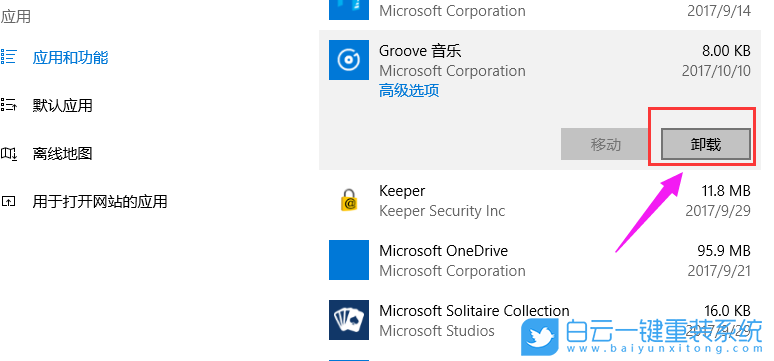
Task: Click the greyed 移动 move button
Action: pos(605,144)
